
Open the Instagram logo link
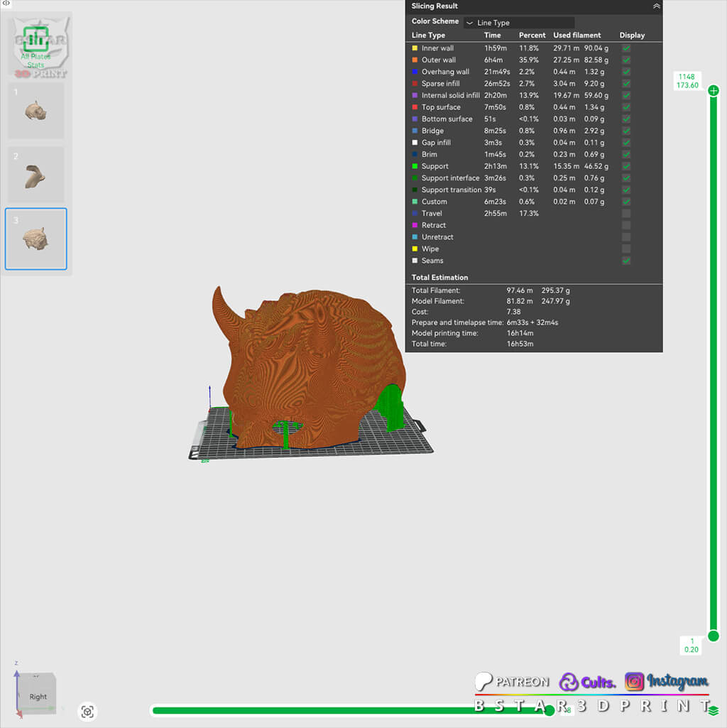tap(667, 681)
